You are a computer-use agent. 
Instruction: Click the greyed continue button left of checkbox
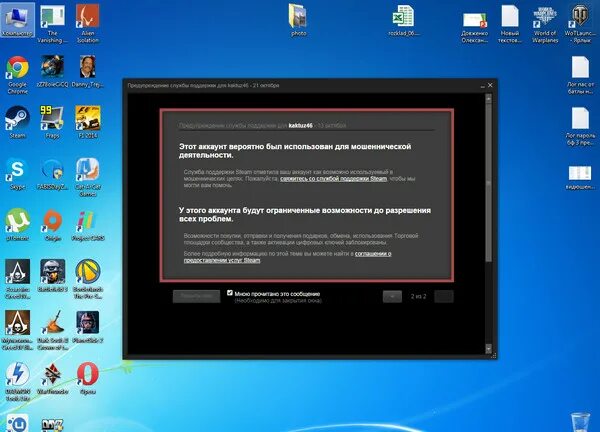pos(196,296)
